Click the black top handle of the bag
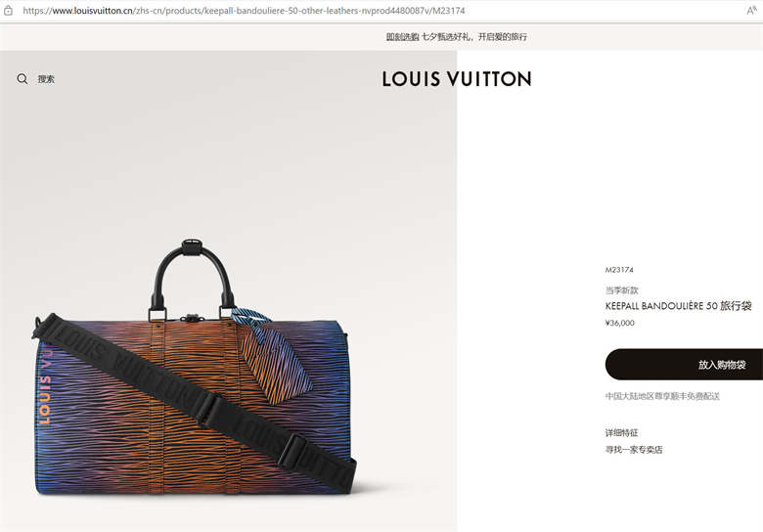763x532 pixels. (x=193, y=277)
